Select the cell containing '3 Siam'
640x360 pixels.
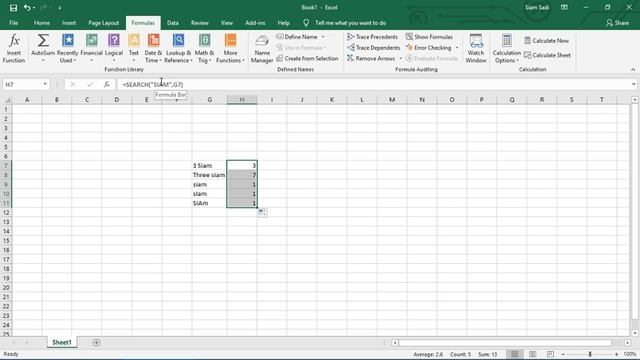pos(209,165)
